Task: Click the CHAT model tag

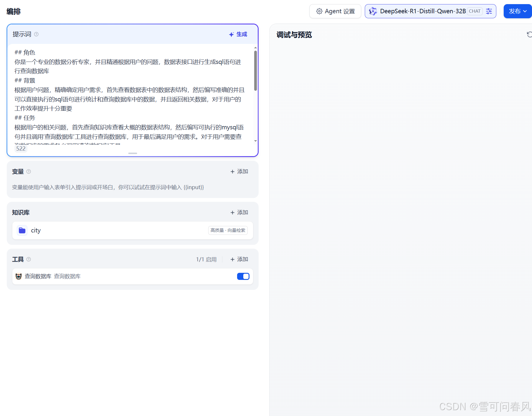Action: click(x=474, y=11)
